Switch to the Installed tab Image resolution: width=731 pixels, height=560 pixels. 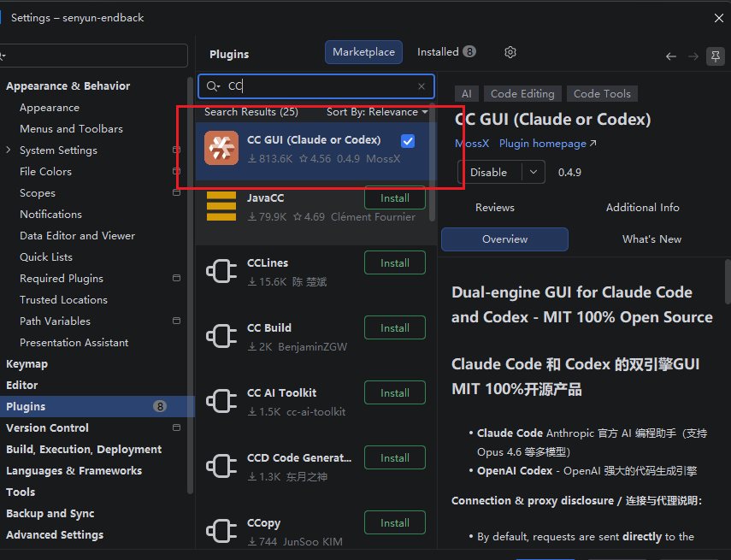pos(446,52)
